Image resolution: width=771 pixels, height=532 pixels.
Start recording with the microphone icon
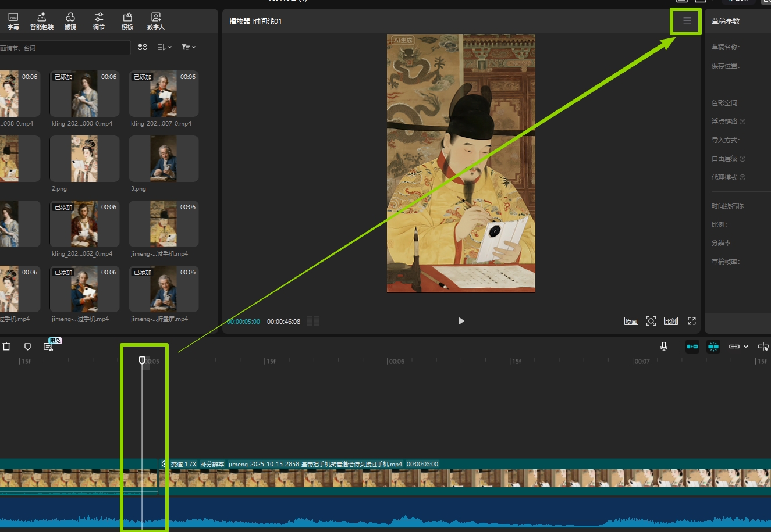tap(664, 347)
